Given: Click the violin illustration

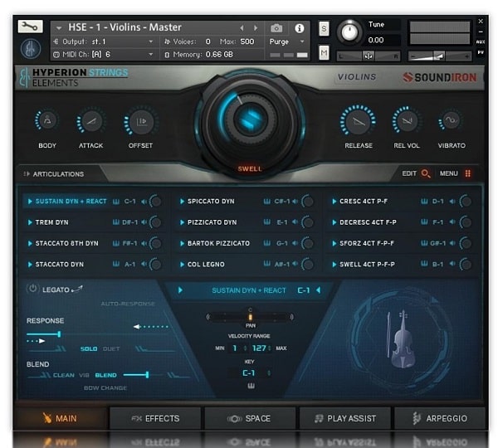Looking at the screenshot, I should (x=401, y=339).
